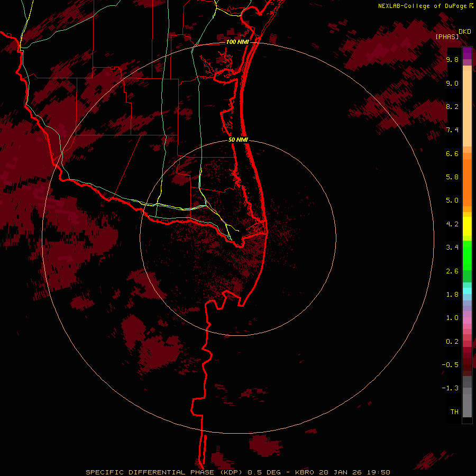
Task: Click the purple top band of color scale
Action: [467, 53]
